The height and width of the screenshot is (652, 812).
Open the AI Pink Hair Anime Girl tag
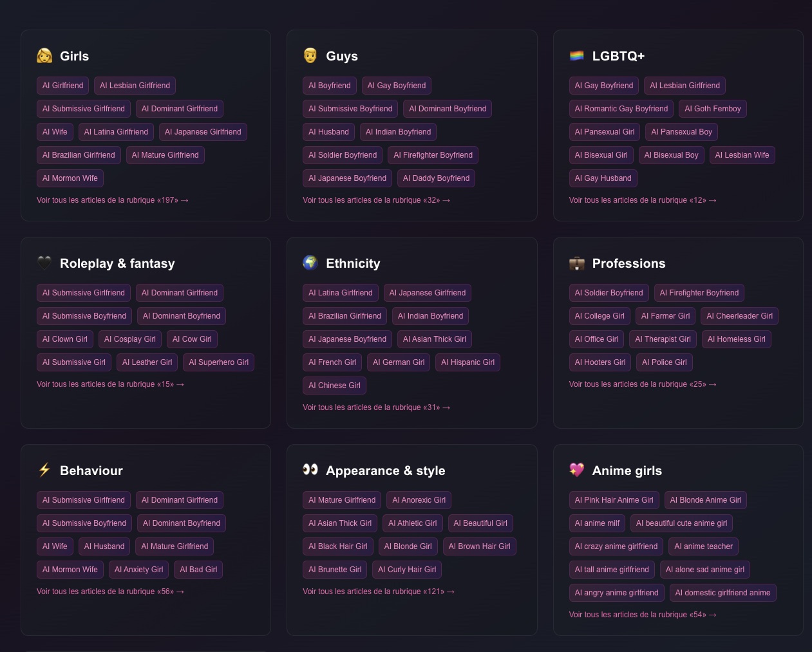point(614,500)
